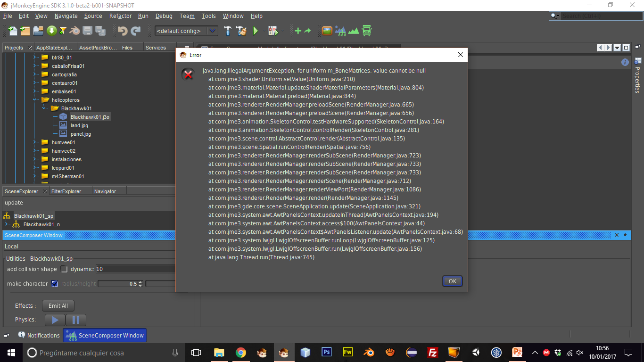Viewport: 644px width, 362px height.
Task: Open SceneComposer via mountain tree toolbar icon
Action: click(340, 31)
